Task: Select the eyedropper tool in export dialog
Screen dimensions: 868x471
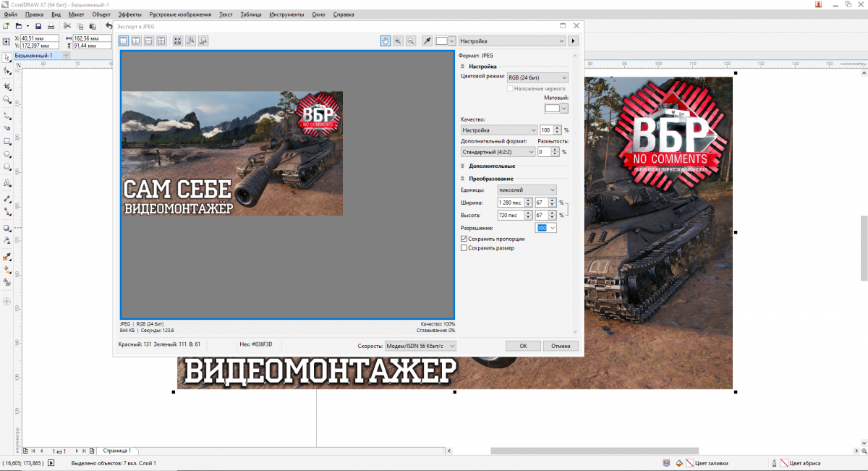Action: (427, 41)
